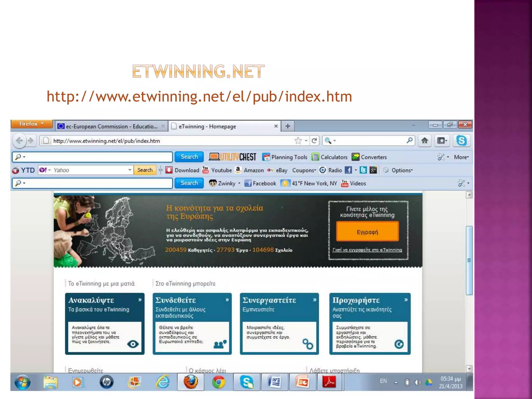
Task: Open the Ανακαλύψτε card
Action: [x=105, y=324]
